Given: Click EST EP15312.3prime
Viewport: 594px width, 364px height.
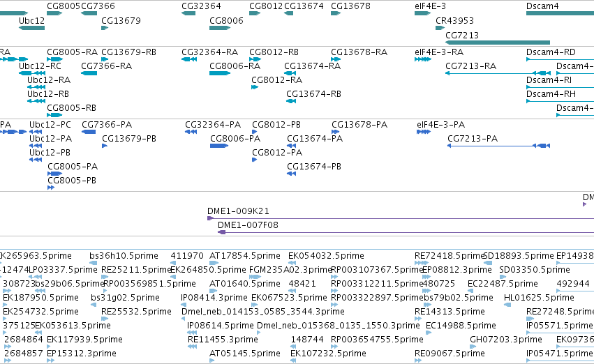Looking at the screenshot, I should click(82, 354).
